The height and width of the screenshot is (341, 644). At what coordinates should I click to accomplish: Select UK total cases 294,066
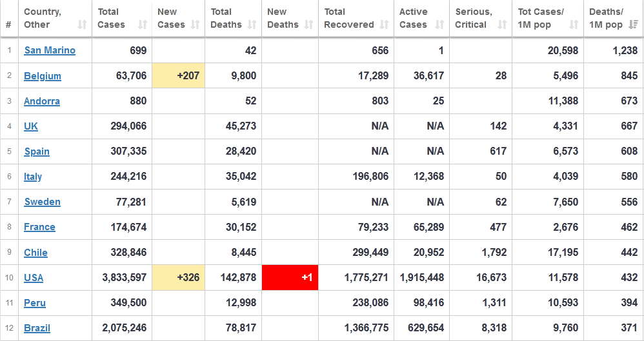click(128, 126)
